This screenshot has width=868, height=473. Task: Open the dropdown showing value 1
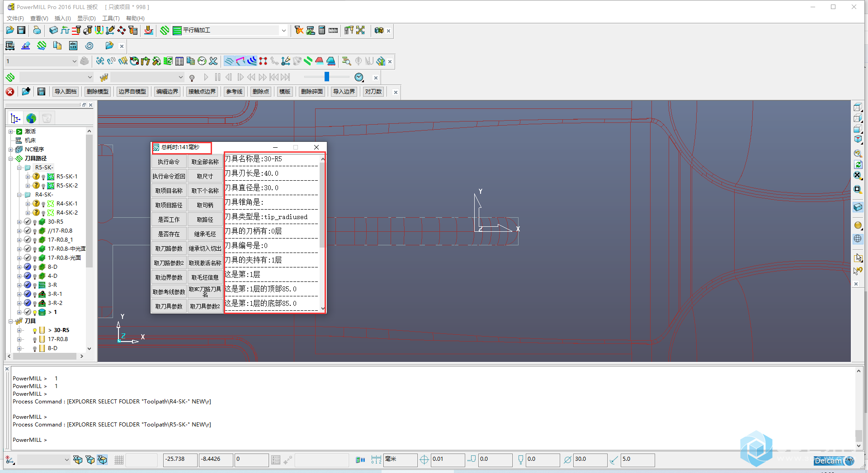pos(74,61)
